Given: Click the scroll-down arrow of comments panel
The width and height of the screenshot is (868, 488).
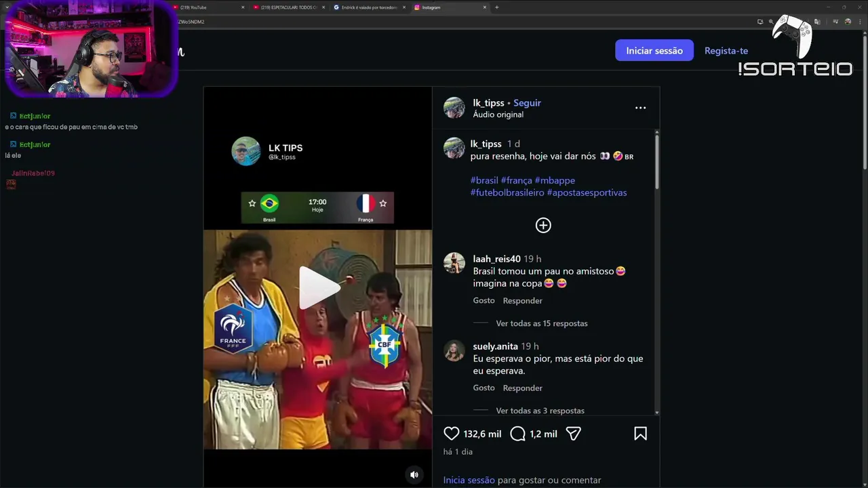Looking at the screenshot, I should [x=656, y=412].
